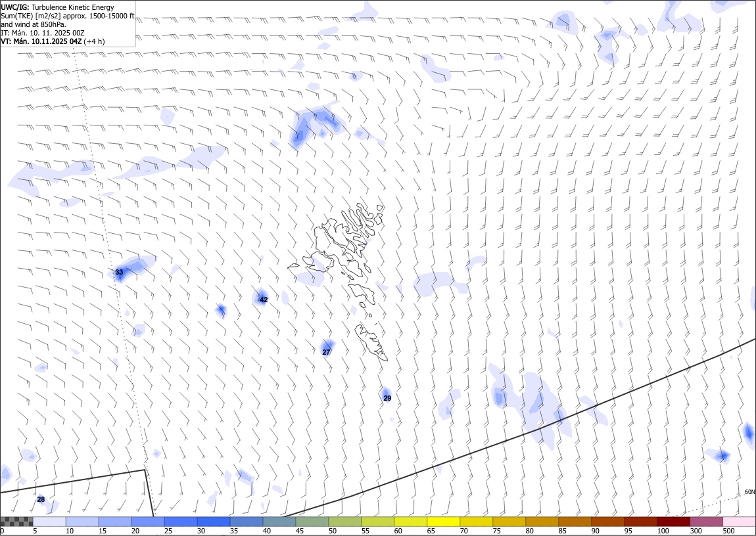
Task: Click the legend tick label '75'
Action: [496, 531]
